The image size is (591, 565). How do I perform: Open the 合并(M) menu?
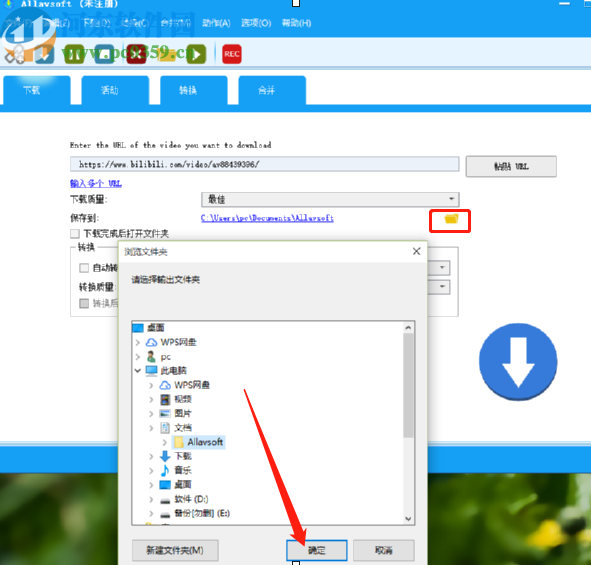pos(176,23)
